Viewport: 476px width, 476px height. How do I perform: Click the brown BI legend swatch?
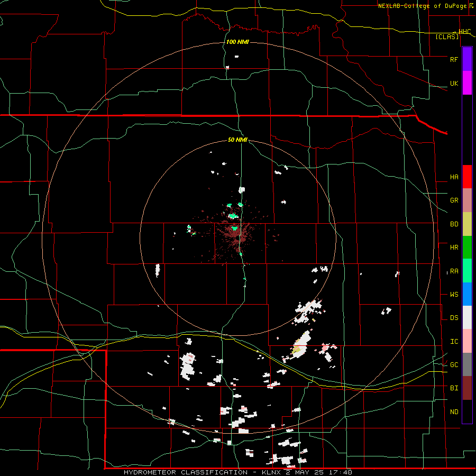(467, 388)
